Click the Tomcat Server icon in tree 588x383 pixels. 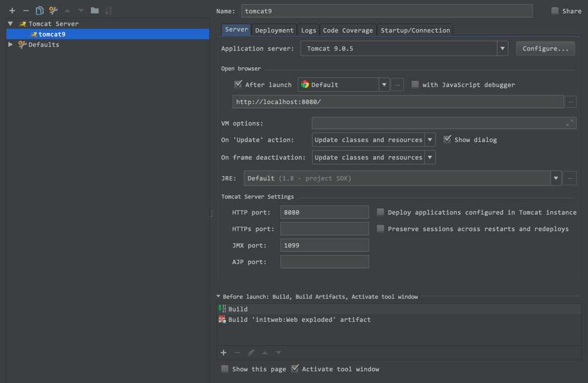tap(23, 24)
